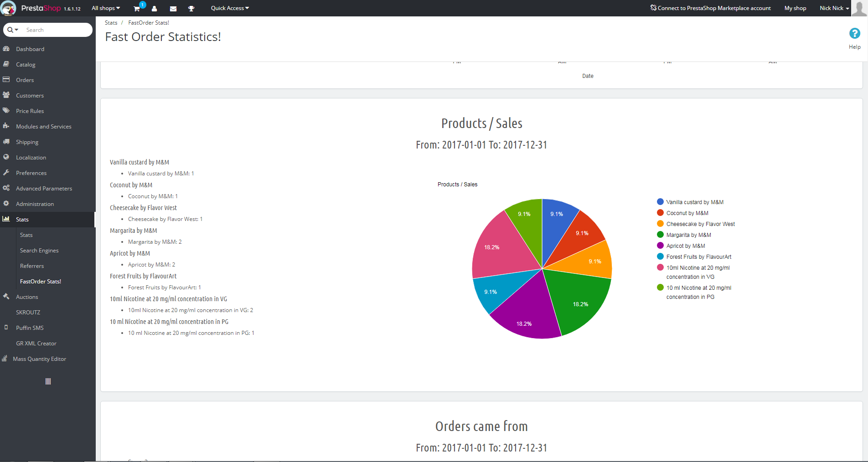Open the trophy merchant expertise icon

(191, 8)
